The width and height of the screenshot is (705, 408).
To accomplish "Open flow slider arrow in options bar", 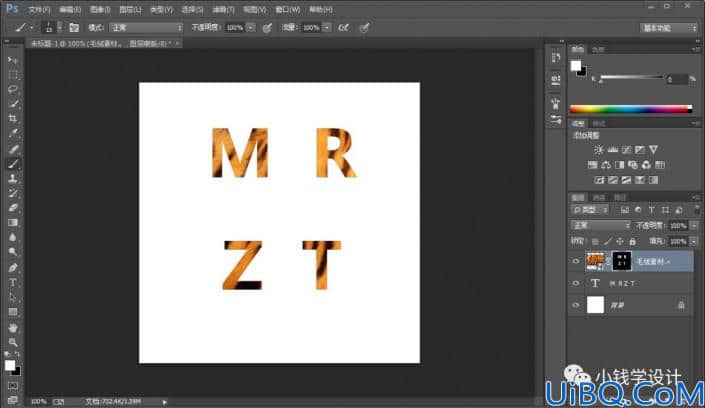I will click(x=327, y=28).
